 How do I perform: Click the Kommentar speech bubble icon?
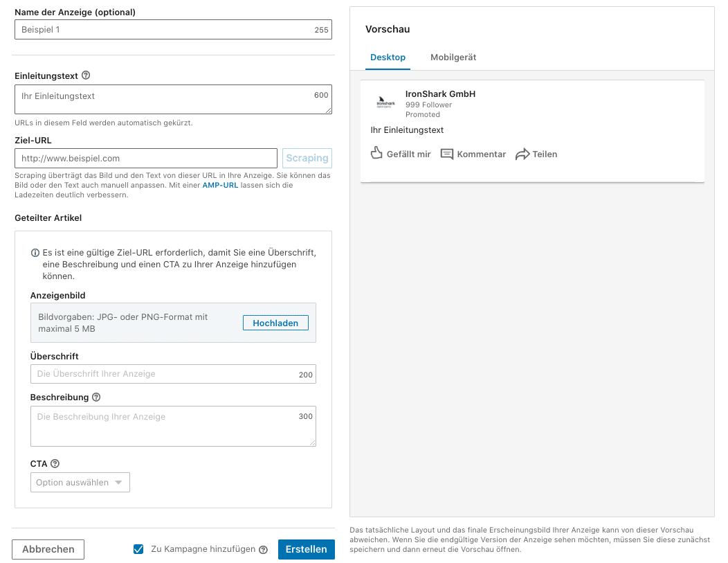pyautogui.click(x=448, y=154)
